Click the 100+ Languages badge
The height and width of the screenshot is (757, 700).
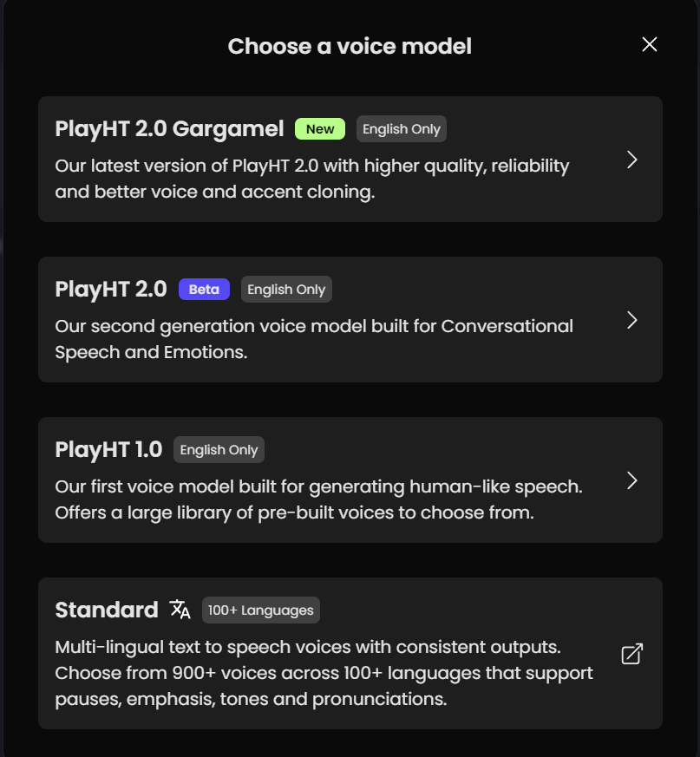pos(261,610)
